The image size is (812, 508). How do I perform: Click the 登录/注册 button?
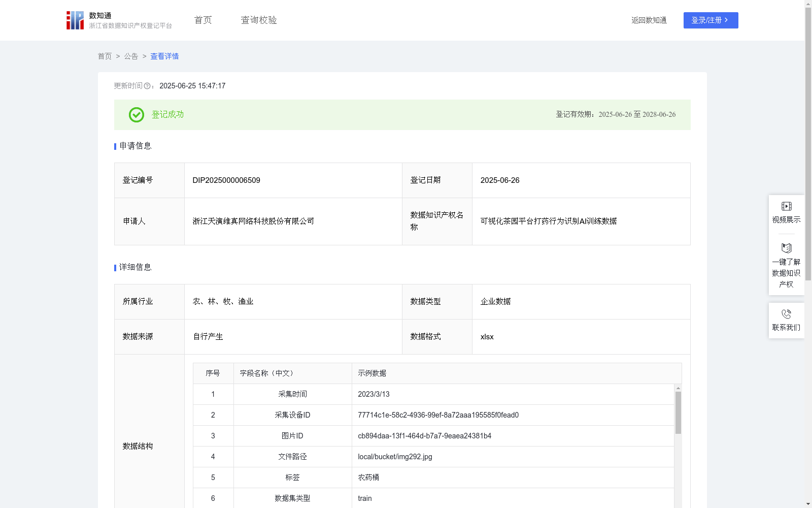click(x=710, y=20)
